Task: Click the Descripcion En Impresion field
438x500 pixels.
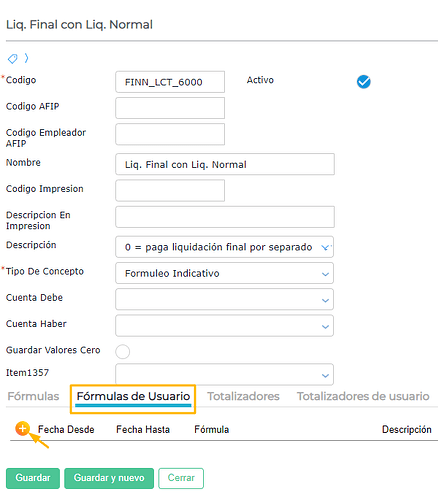Action: pyautogui.click(x=225, y=217)
